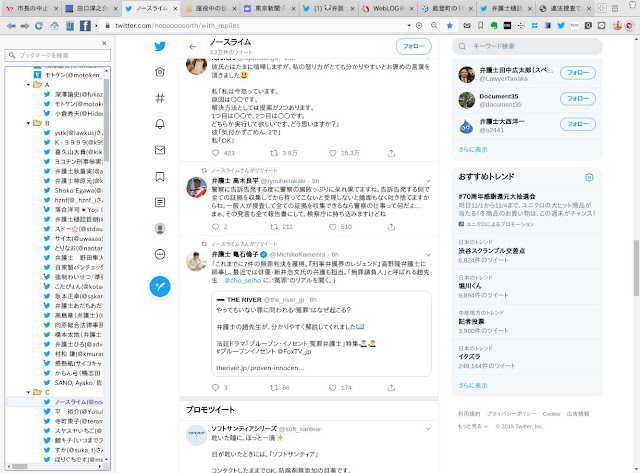Click @cho_seiho mention link
This screenshot has width=640, height=473.
coord(242,280)
